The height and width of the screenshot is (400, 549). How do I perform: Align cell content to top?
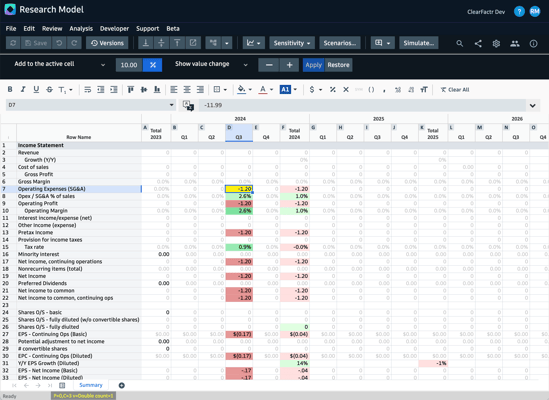[x=131, y=90]
